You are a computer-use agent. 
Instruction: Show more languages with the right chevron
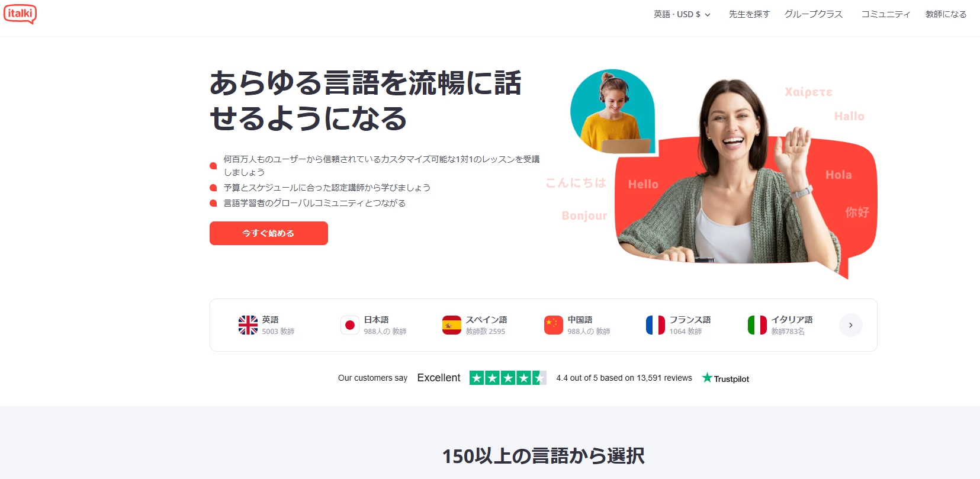[x=851, y=325]
